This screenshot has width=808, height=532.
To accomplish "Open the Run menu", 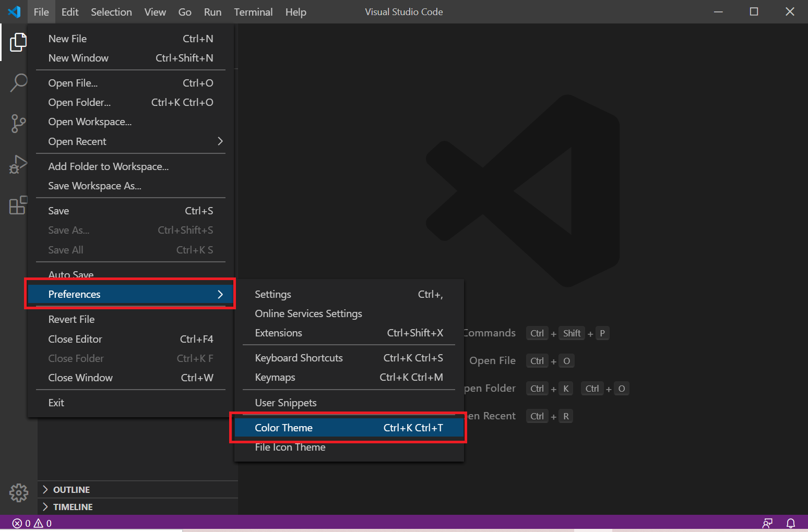I will (212, 12).
